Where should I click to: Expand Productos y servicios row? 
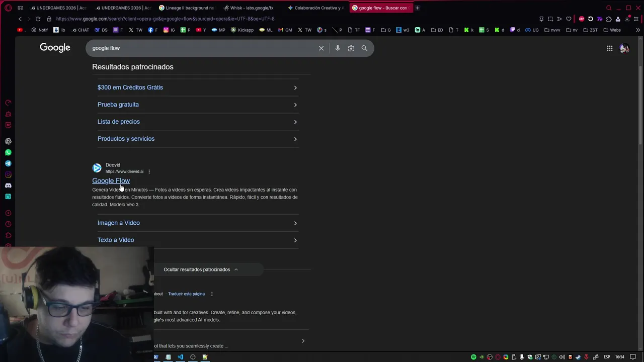[x=198, y=139]
